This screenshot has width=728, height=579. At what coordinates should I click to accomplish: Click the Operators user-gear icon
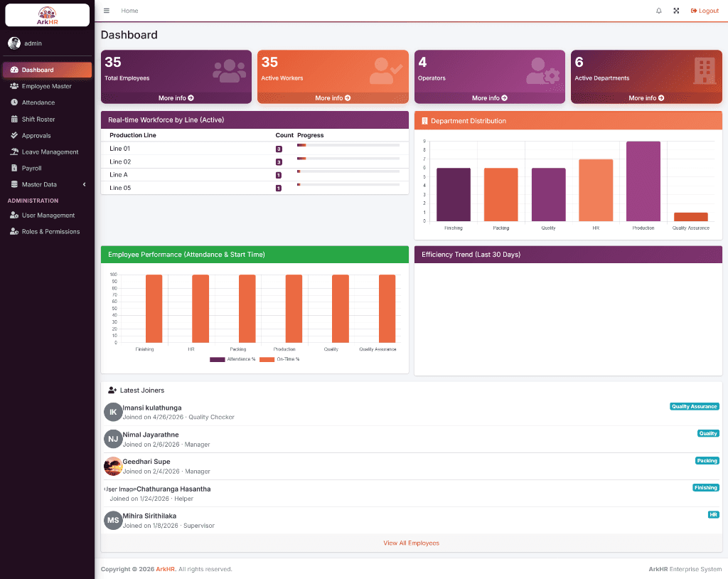click(542, 70)
